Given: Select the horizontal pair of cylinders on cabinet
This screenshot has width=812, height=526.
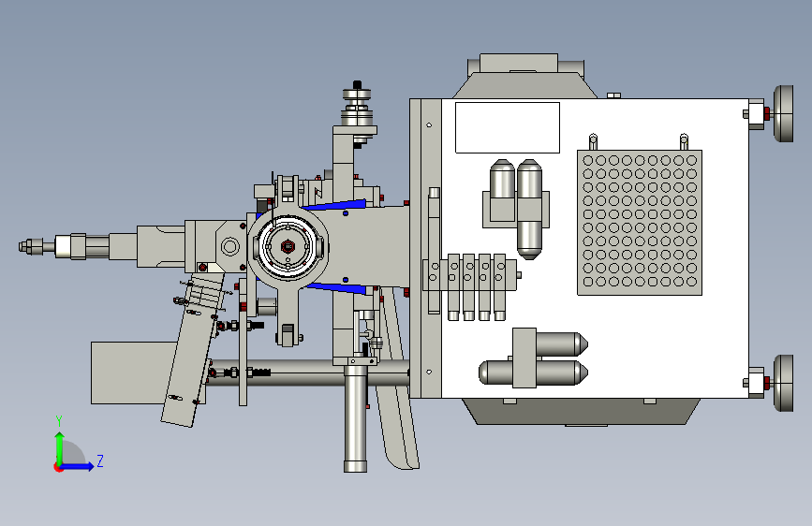Looking at the screenshot, I should tap(534, 358).
